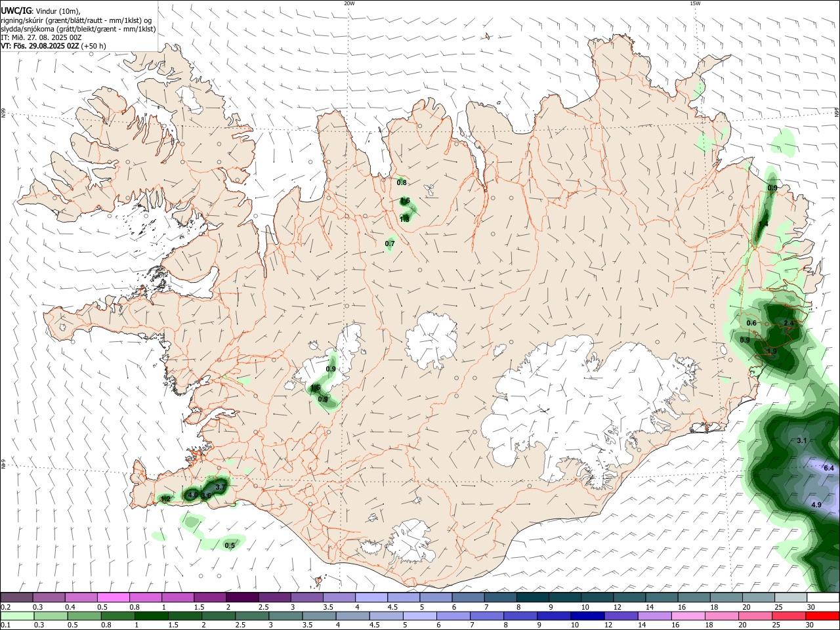Click the 0.6 map value in the east
840x630 pixels.
pos(752,323)
